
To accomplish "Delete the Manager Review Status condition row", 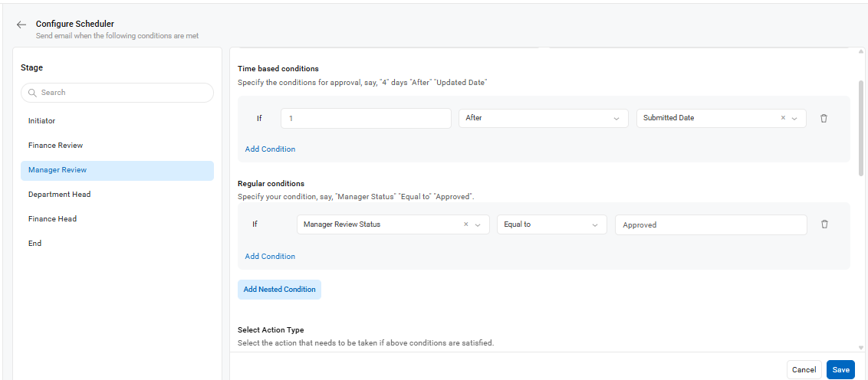I will 824,224.
